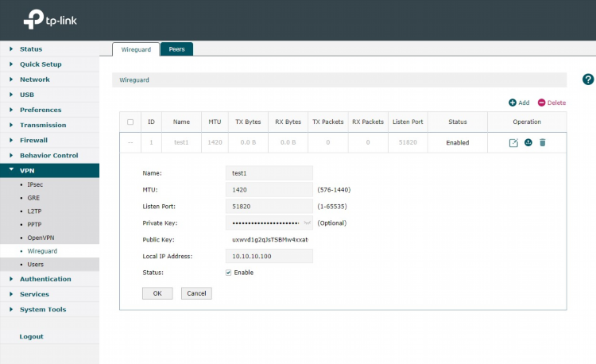596x364 pixels.
Task: Tick the select-all checkbox in table header
Action: [x=130, y=122]
